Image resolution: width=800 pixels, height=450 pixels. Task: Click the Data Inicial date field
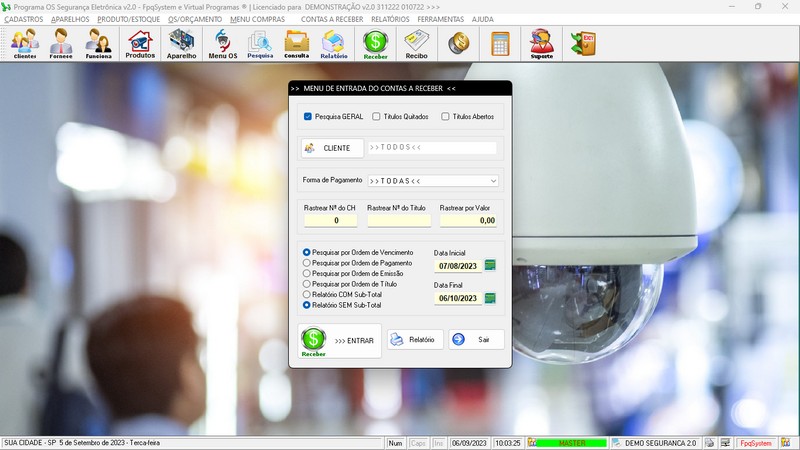pos(458,266)
